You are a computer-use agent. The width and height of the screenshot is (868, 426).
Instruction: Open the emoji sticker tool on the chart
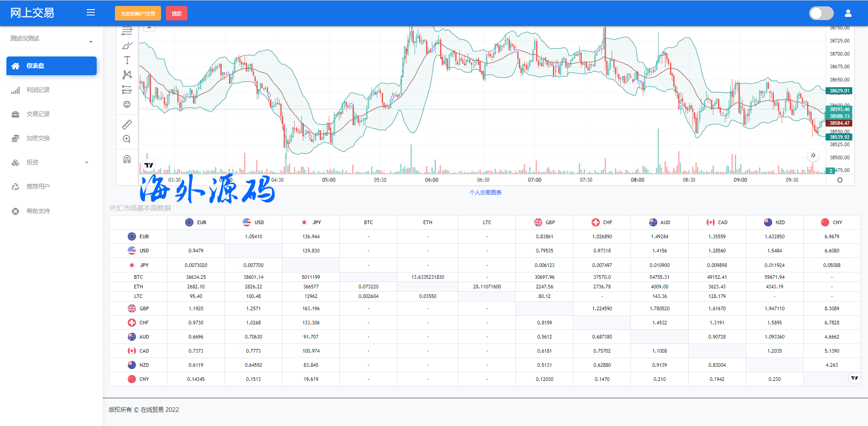tap(127, 104)
